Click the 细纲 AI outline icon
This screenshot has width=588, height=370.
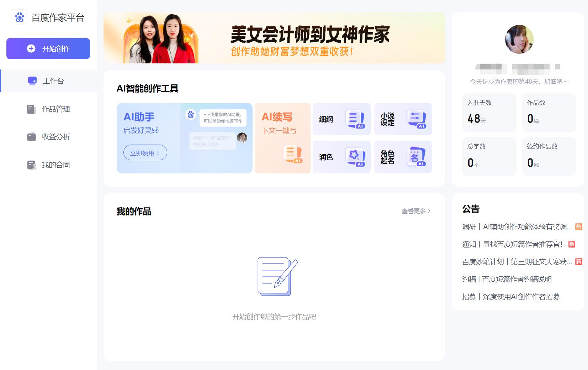coord(355,119)
